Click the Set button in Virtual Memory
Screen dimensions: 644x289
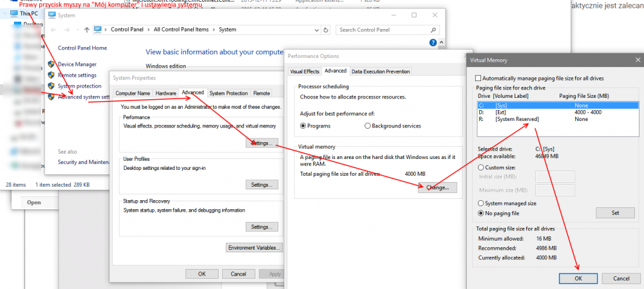615,213
